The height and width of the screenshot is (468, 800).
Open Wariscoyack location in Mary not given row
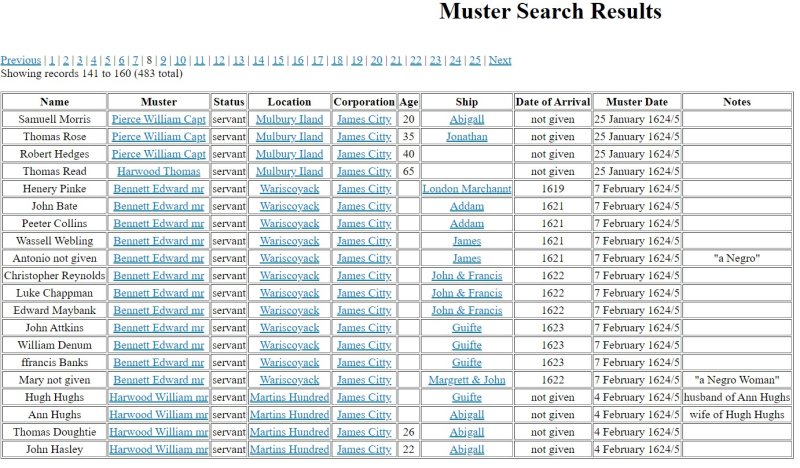tap(289, 380)
